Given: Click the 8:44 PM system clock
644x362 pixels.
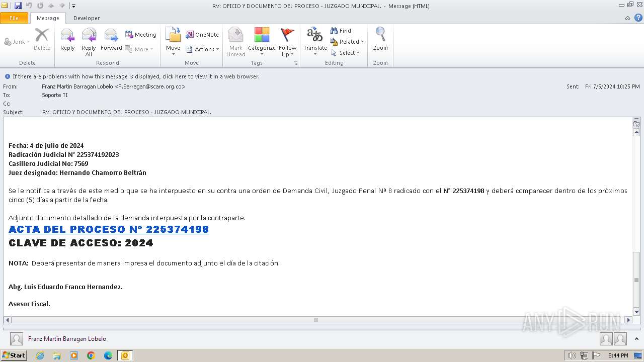Looking at the screenshot, I should (618, 355).
